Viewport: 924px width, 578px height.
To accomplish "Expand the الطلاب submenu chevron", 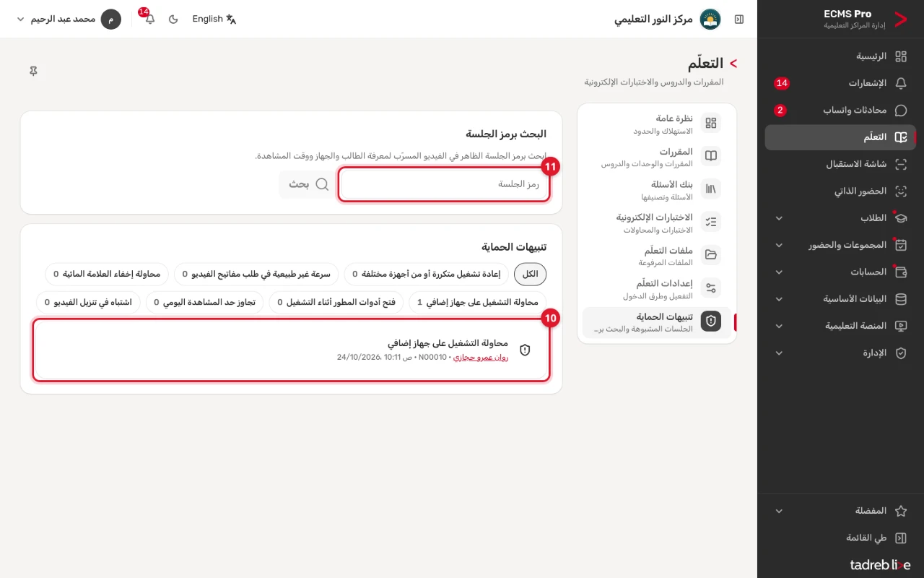I will [779, 218].
